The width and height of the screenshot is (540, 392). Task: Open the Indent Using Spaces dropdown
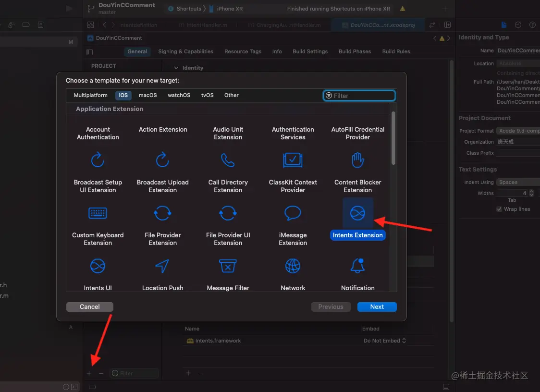point(518,182)
